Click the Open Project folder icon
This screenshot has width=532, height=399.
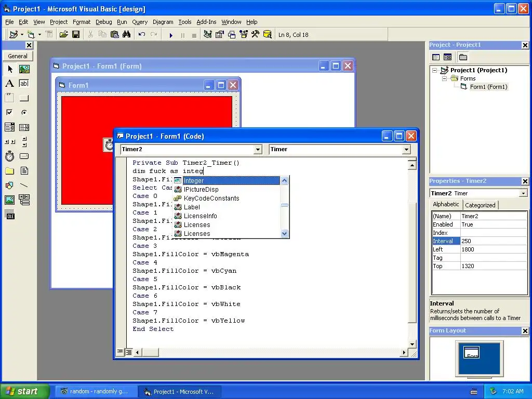(63, 34)
